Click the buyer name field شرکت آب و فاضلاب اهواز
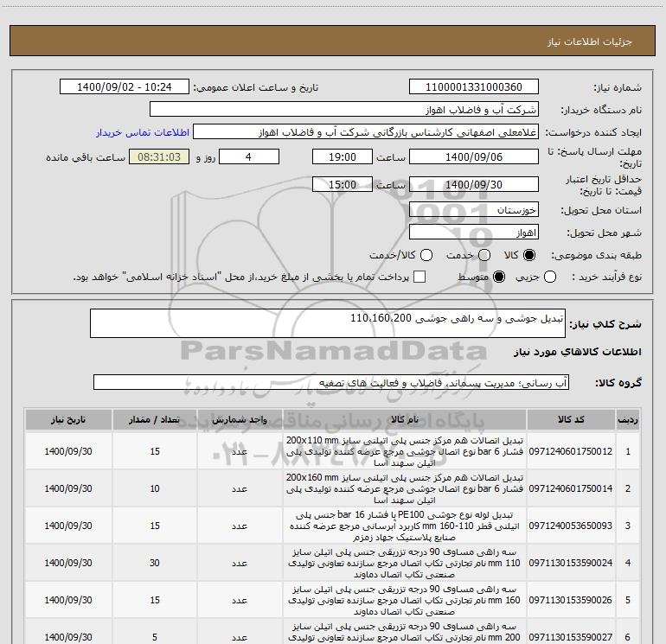This screenshot has width=666, height=644. [344, 110]
